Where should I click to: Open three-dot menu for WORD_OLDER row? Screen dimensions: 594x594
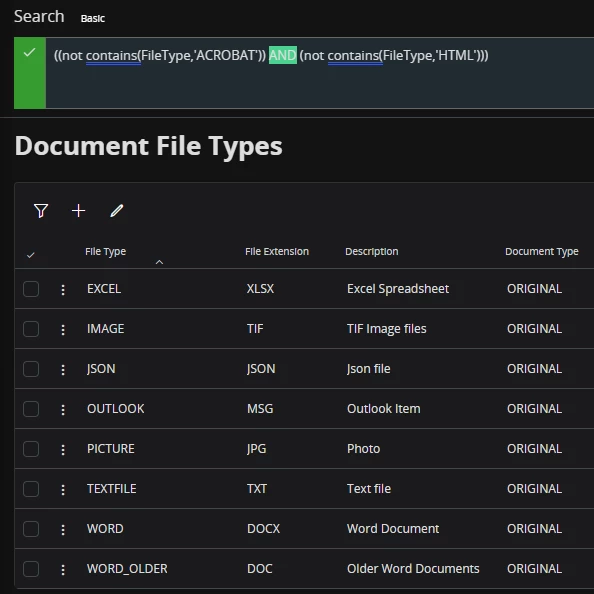[63, 570]
